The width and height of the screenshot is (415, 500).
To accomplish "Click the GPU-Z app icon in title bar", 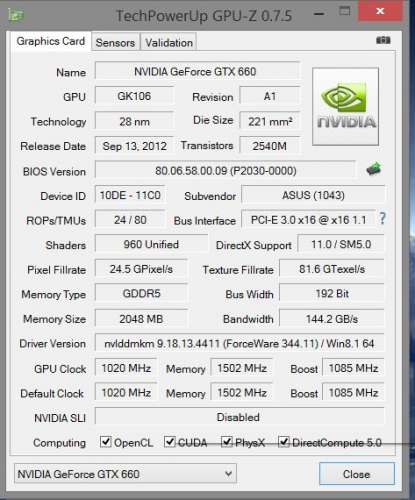I will pyautogui.click(x=16, y=15).
